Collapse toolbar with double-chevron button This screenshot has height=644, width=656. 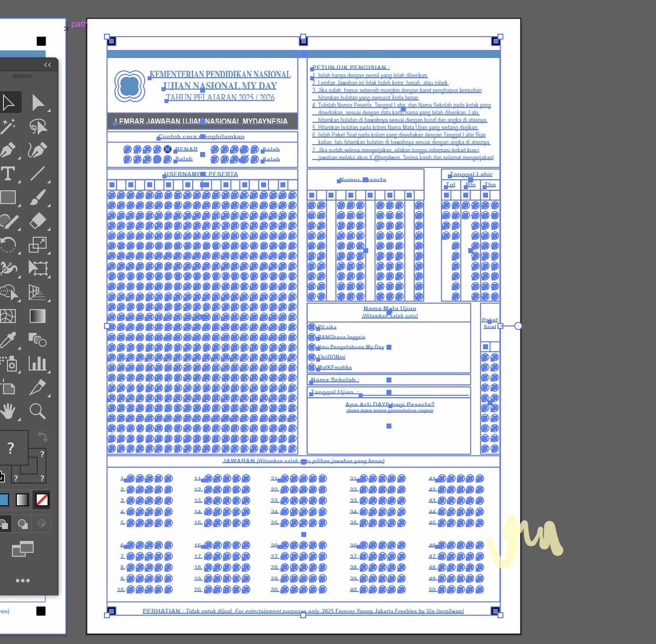[48, 65]
